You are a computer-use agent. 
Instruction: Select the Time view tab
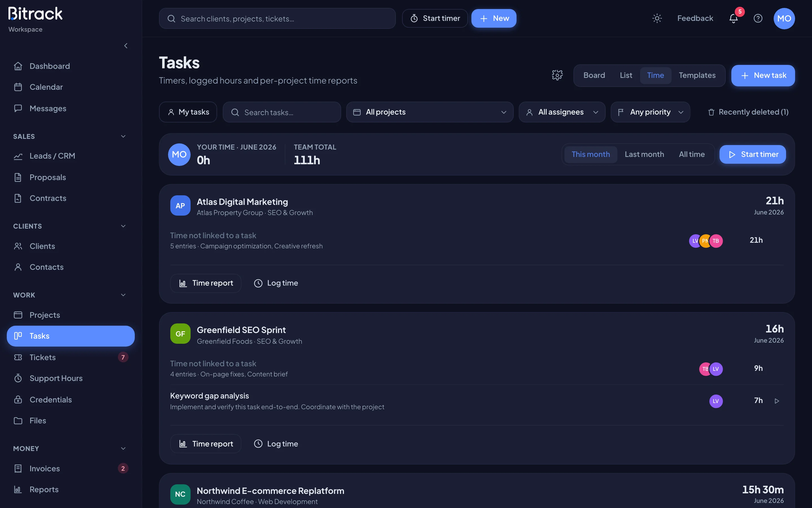tap(655, 75)
